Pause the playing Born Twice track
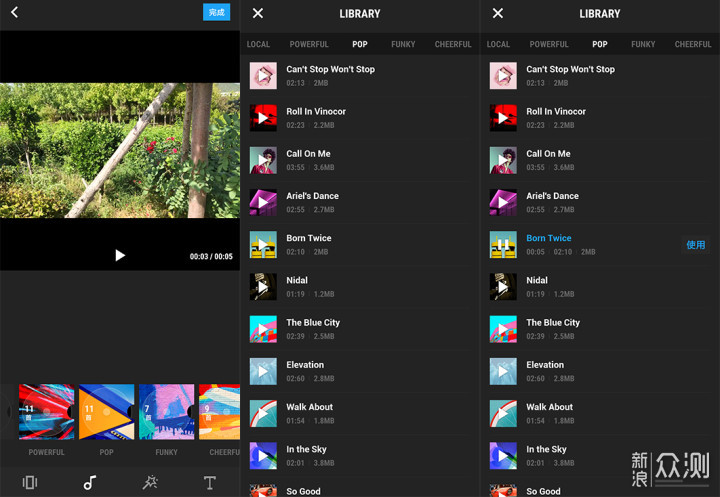The height and width of the screenshot is (497, 720). click(x=503, y=245)
